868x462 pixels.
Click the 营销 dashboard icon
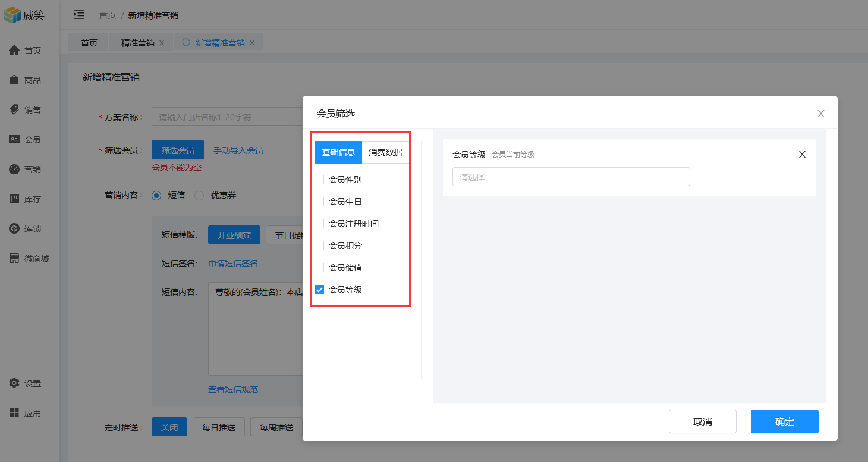pyautogui.click(x=14, y=169)
